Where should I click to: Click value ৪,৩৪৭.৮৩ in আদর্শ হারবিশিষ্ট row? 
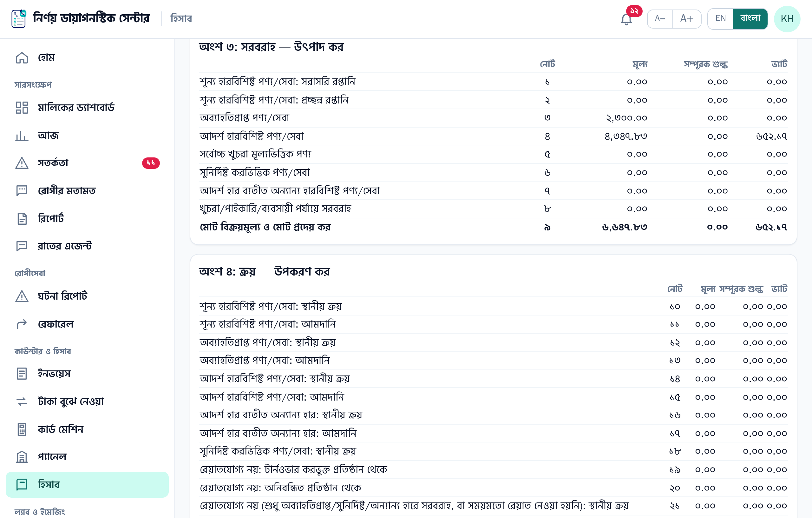point(626,136)
